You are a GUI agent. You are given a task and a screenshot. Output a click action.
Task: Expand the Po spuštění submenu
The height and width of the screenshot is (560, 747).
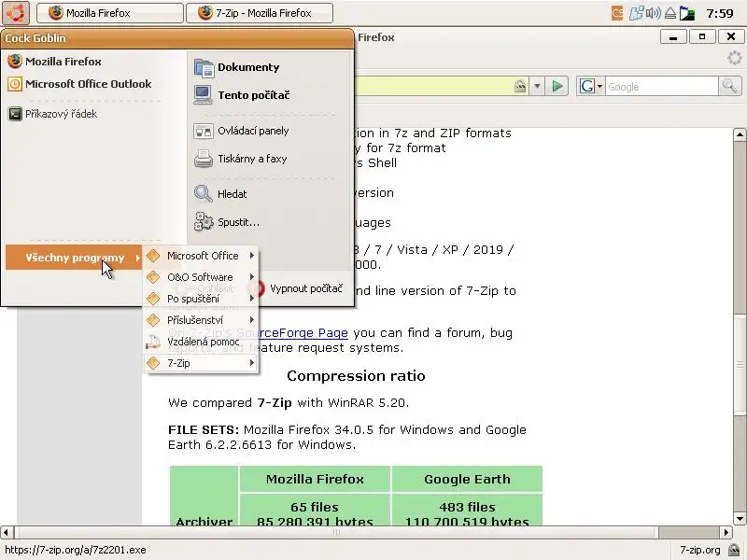pyautogui.click(x=201, y=299)
